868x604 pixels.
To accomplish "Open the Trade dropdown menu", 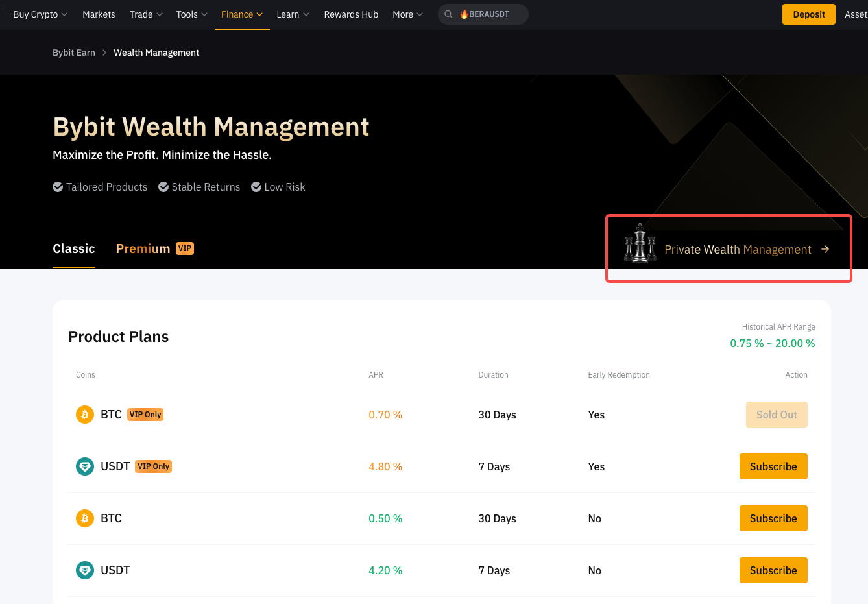I will pyautogui.click(x=146, y=14).
